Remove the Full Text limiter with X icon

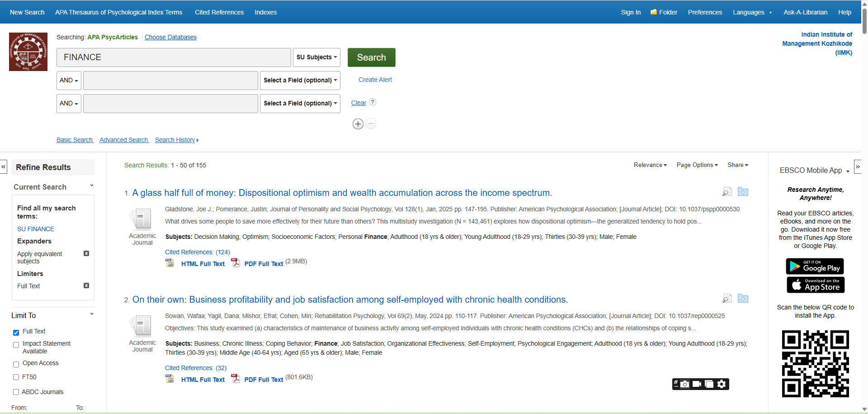(86, 286)
